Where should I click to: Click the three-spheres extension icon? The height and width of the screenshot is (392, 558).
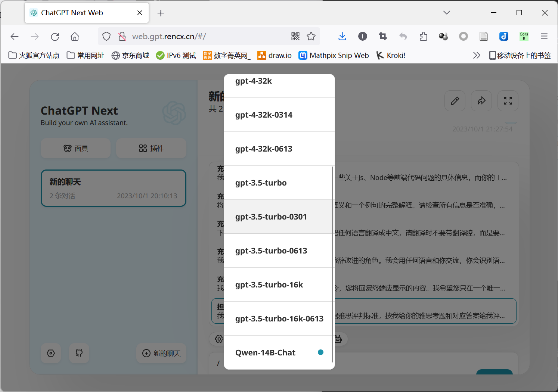[443, 36]
